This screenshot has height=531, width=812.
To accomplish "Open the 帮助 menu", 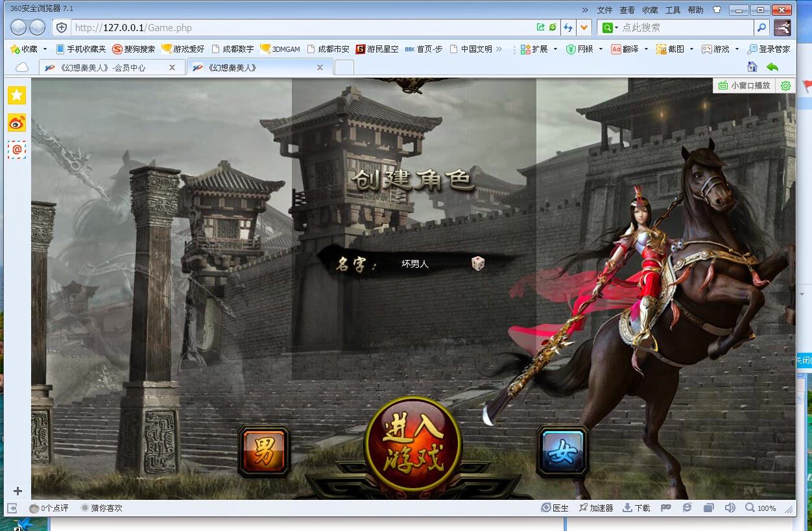I will click(x=695, y=10).
